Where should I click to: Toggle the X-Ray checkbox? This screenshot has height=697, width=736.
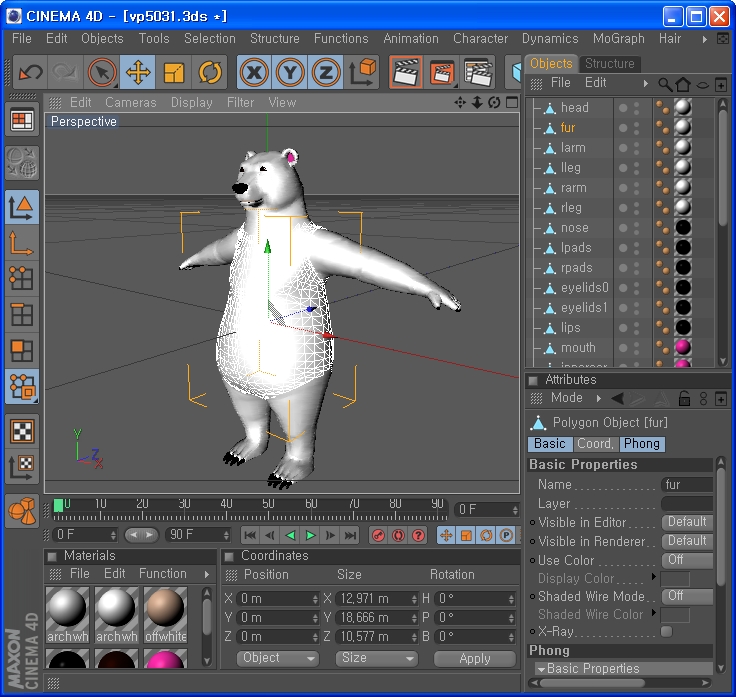667,631
